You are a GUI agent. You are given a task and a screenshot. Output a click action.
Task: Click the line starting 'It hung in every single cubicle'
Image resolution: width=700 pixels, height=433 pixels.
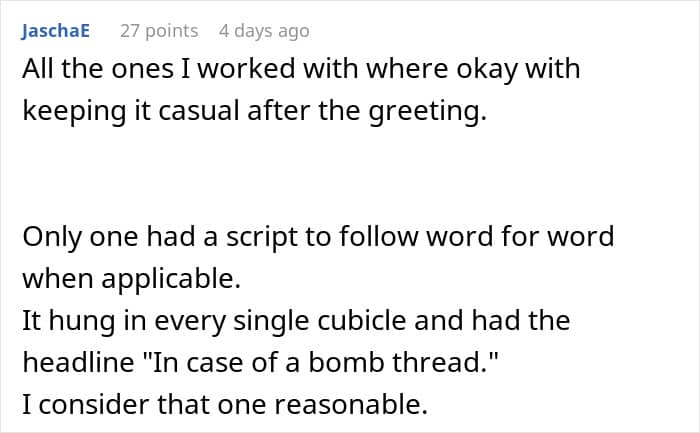(296, 321)
